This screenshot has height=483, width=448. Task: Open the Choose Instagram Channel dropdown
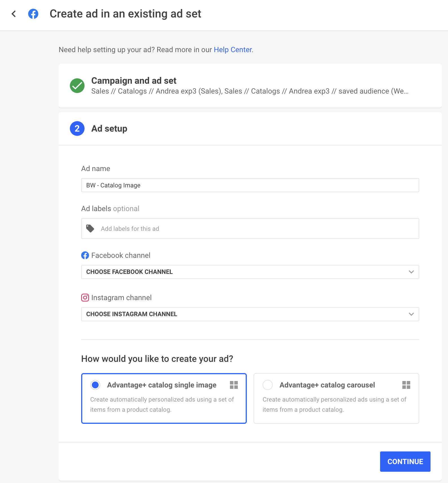pos(250,314)
